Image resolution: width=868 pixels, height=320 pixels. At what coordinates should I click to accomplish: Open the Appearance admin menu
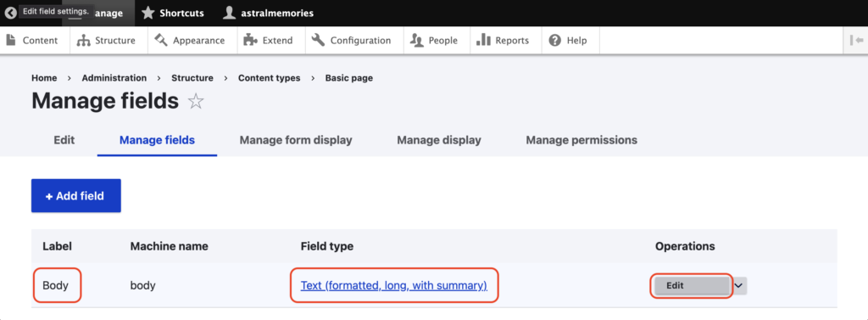192,41
